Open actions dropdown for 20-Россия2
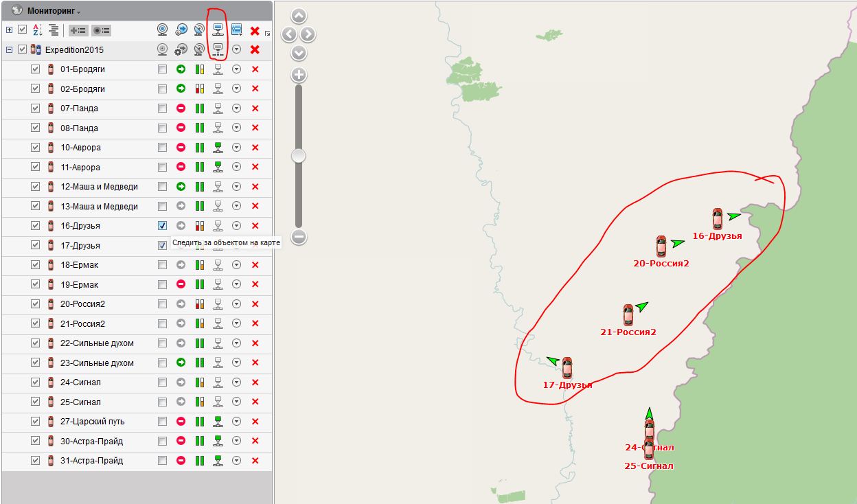The width and height of the screenshot is (857, 504). pos(237,304)
